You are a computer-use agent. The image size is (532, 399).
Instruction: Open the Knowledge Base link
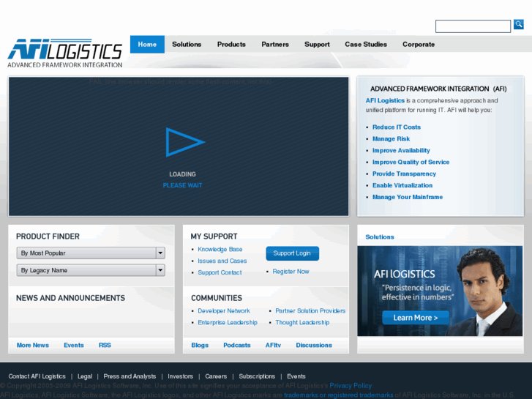click(x=220, y=249)
